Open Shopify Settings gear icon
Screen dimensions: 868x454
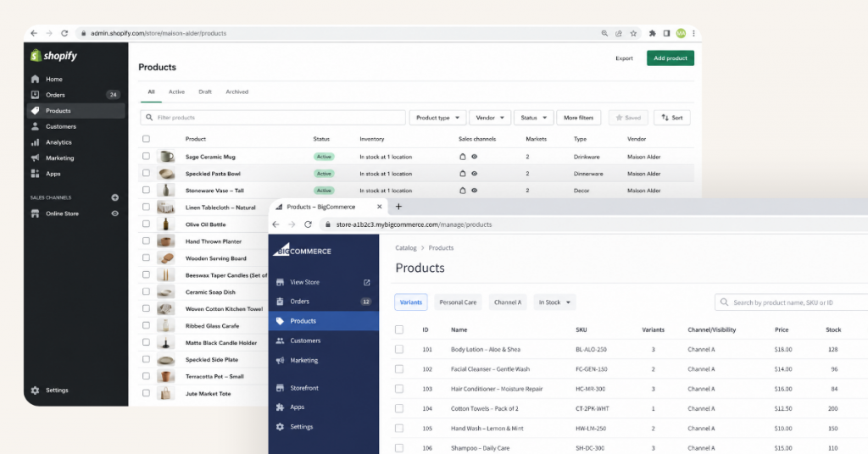pos(35,390)
